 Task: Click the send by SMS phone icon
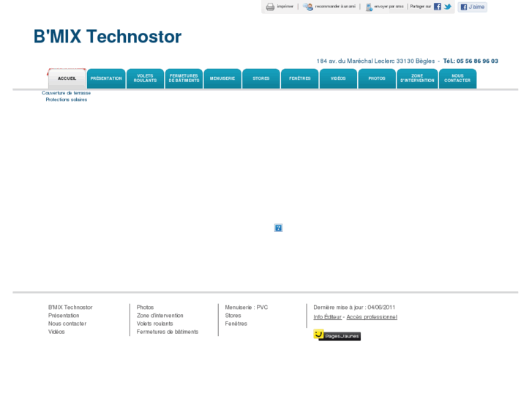369,7
